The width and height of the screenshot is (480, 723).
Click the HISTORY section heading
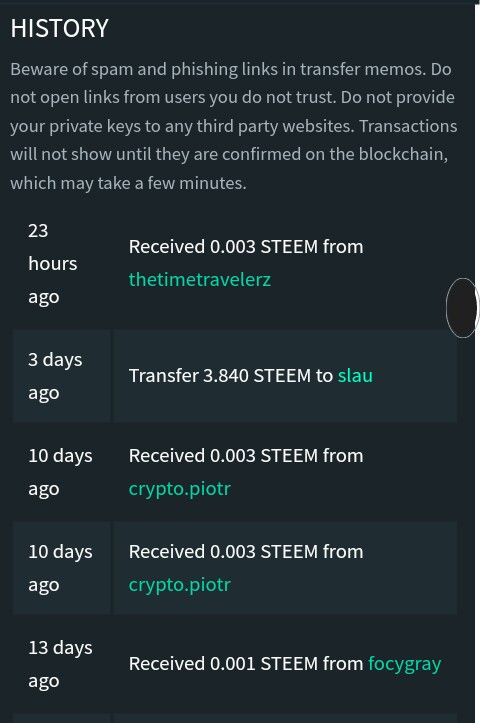point(59,28)
